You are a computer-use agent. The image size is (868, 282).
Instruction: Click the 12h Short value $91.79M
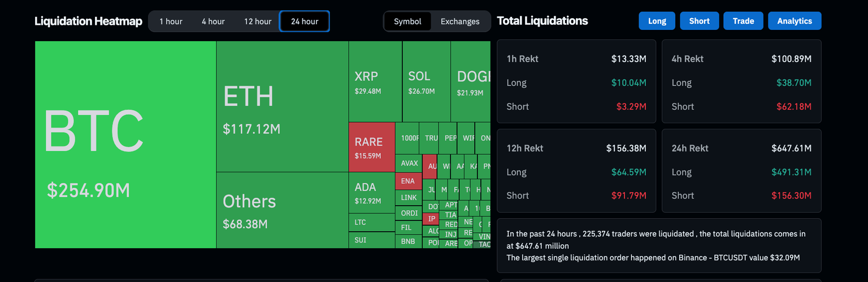(628, 196)
